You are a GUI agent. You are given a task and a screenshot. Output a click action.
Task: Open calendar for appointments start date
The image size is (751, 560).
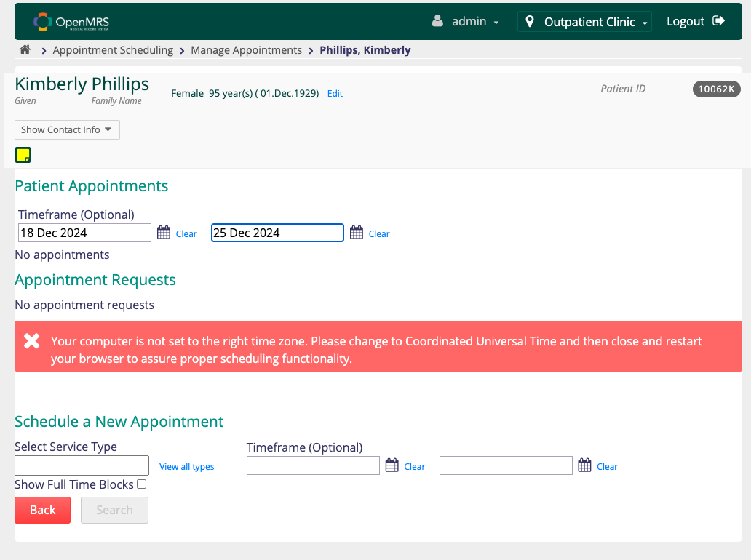pyautogui.click(x=164, y=233)
